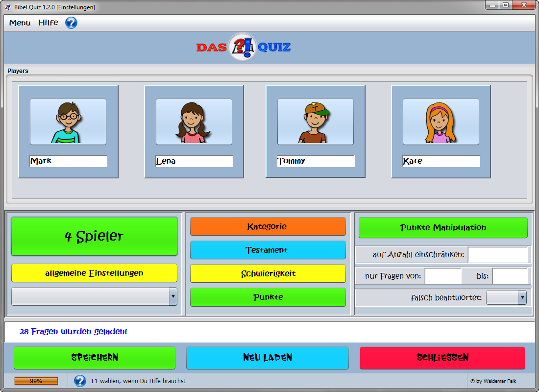Select Lena's avatar picture
The image size is (539, 392).
[x=194, y=122]
